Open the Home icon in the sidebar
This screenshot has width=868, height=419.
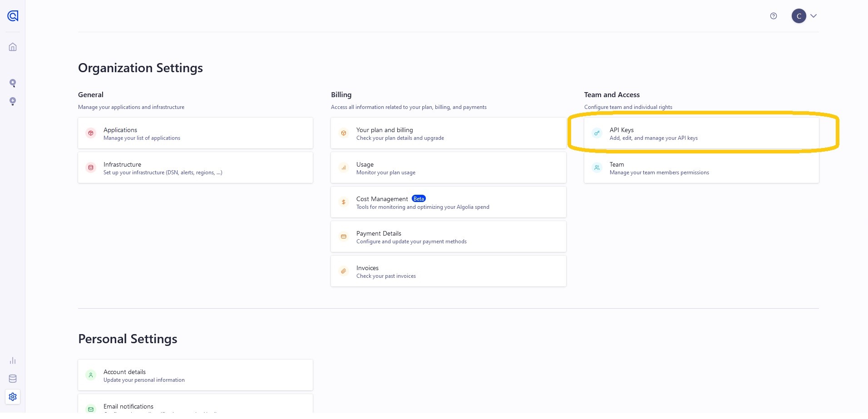point(12,46)
